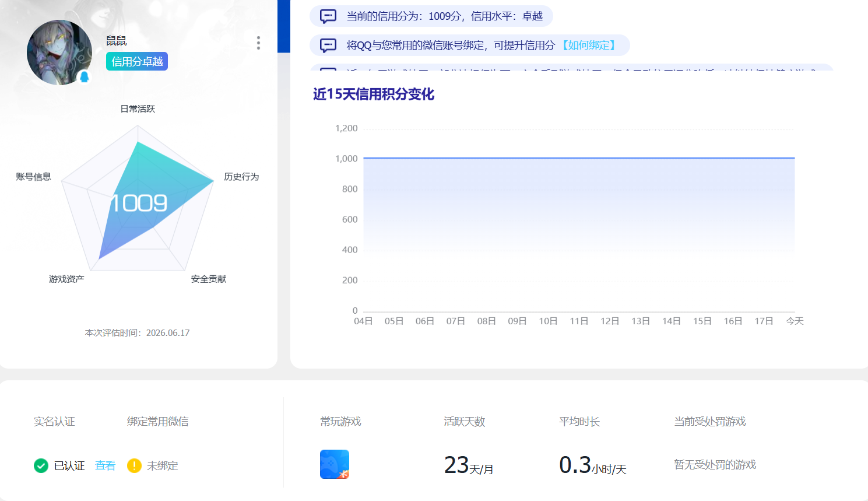
Task: Click the frequently played game icon
Action: [x=335, y=464]
